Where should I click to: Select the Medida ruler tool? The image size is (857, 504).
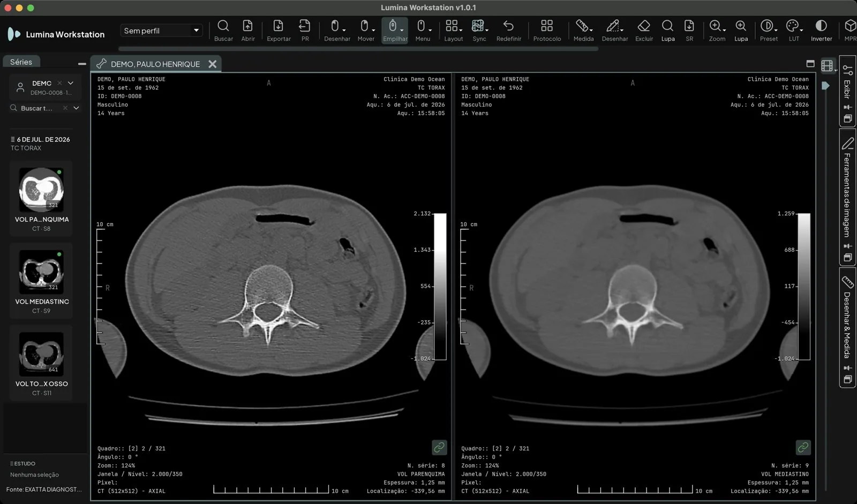583,31
